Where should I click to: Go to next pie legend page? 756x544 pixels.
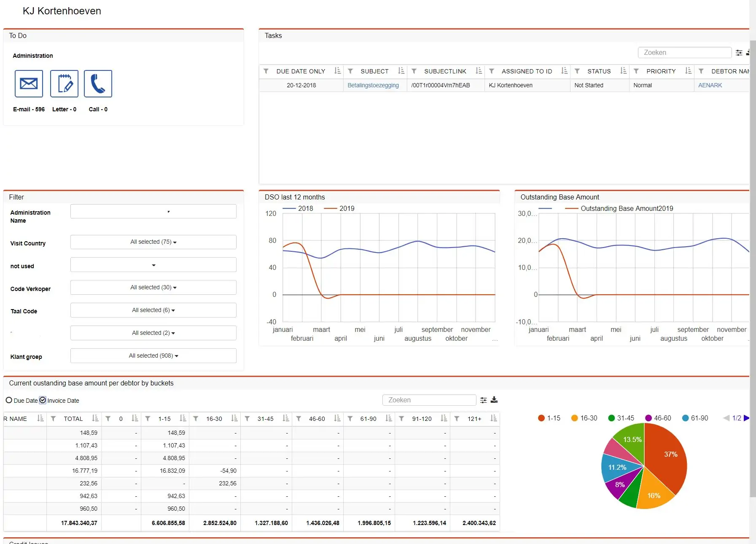pyautogui.click(x=746, y=418)
